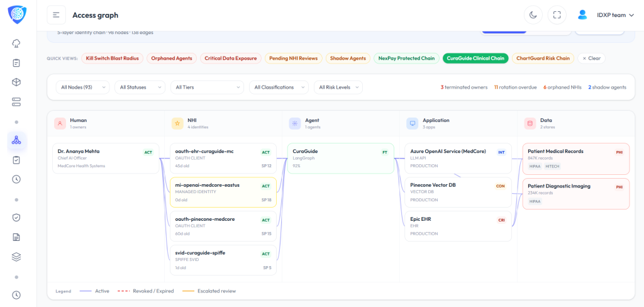This screenshot has height=307, width=644.
Task: Click the Human column person icon
Action: click(60, 123)
